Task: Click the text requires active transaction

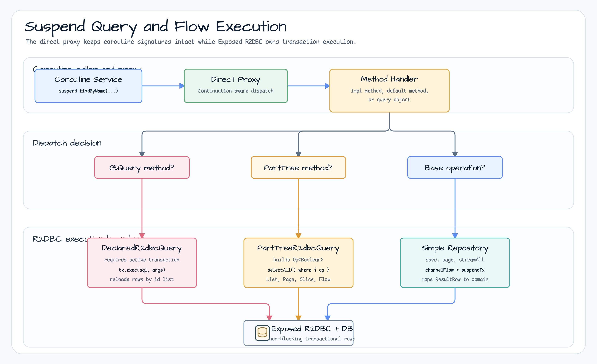Action: pyautogui.click(x=142, y=260)
